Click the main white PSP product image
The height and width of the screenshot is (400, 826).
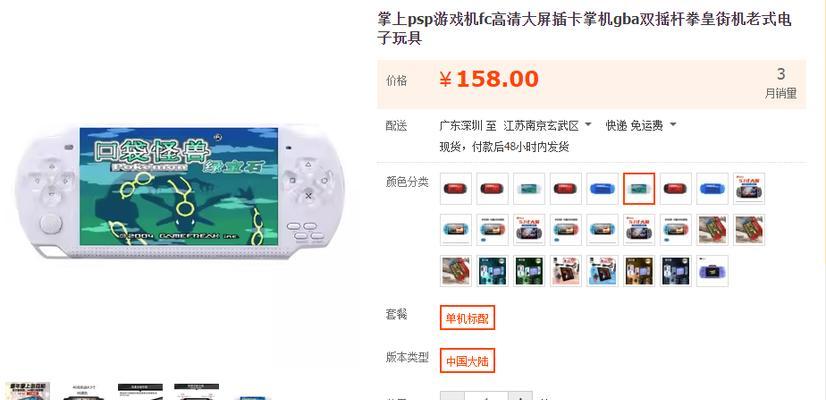[x=180, y=191]
